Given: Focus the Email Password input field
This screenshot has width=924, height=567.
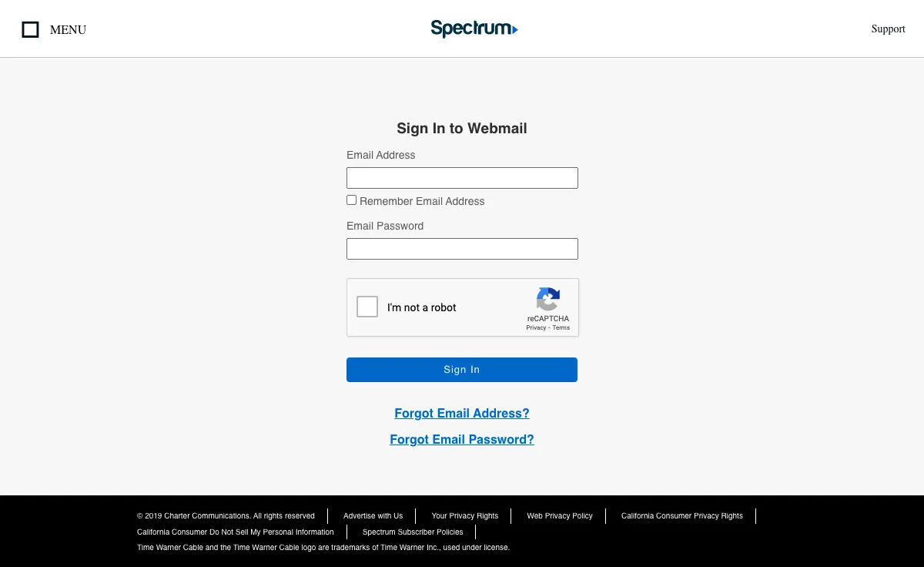Looking at the screenshot, I should pos(462,249).
